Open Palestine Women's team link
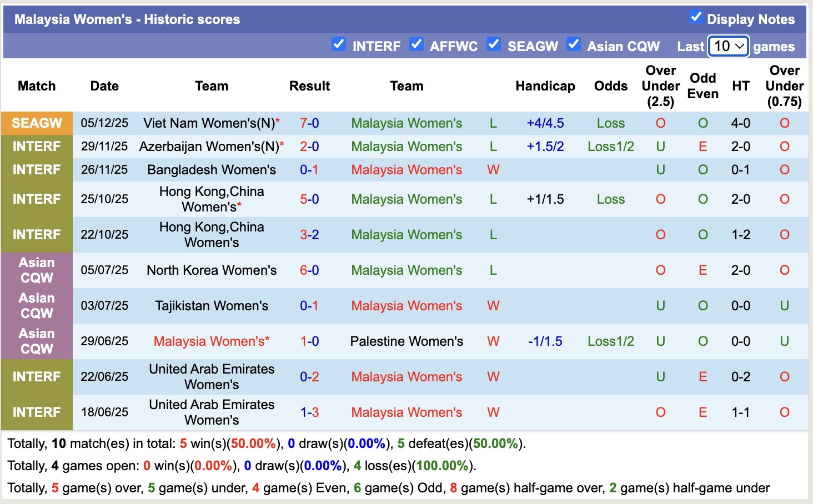813x504 pixels. (406, 341)
